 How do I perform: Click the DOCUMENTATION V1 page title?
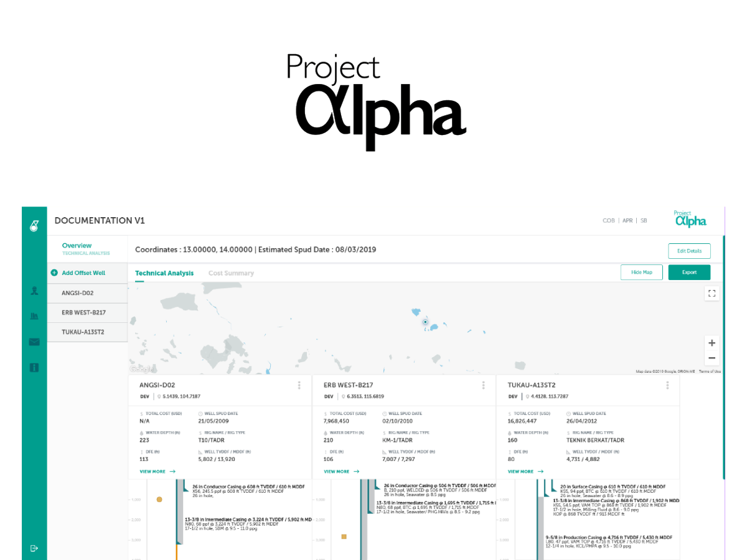tap(100, 221)
